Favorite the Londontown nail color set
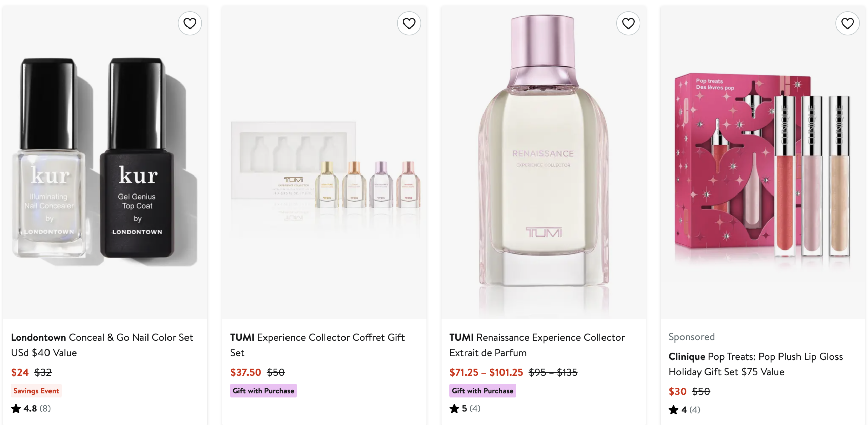The width and height of the screenshot is (868, 425). [x=190, y=23]
